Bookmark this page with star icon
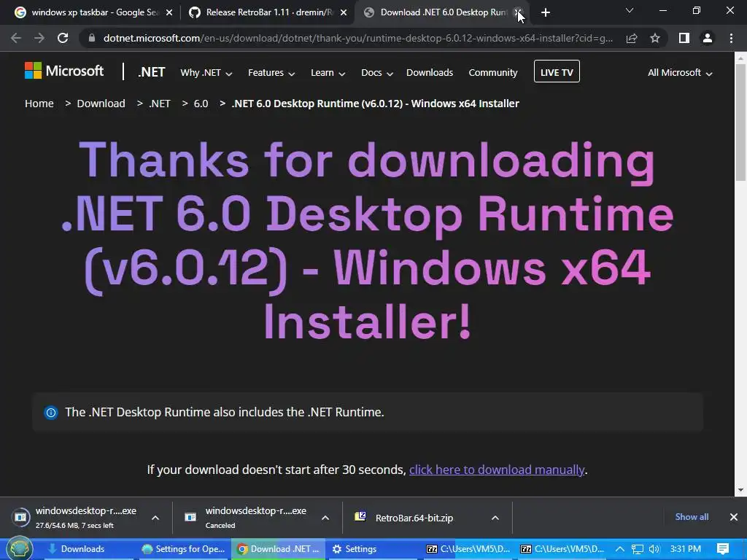 pos(655,38)
